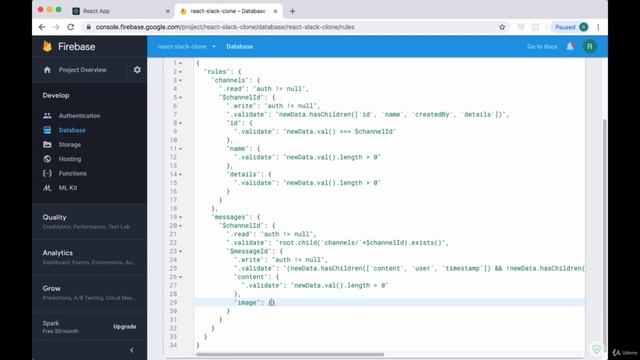Open a new browser tab

pyautogui.click(x=292, y=11)
